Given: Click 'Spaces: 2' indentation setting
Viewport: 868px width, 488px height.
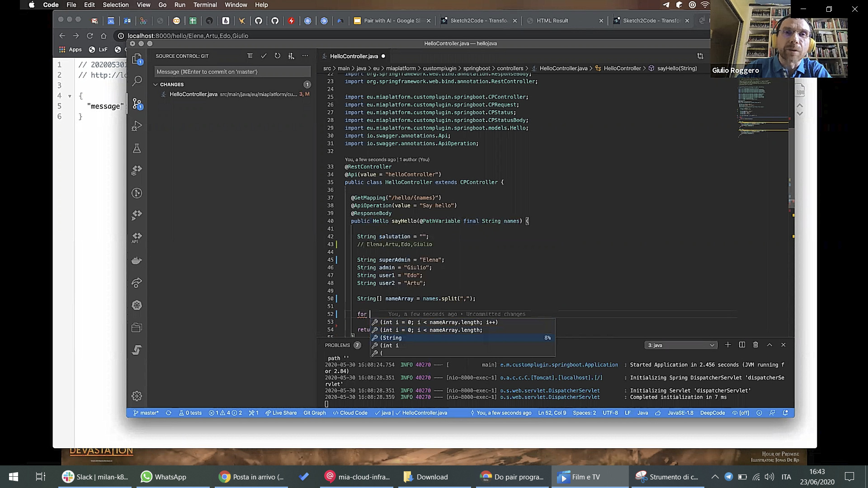Looking at the screenshot, I should [584, 413].
